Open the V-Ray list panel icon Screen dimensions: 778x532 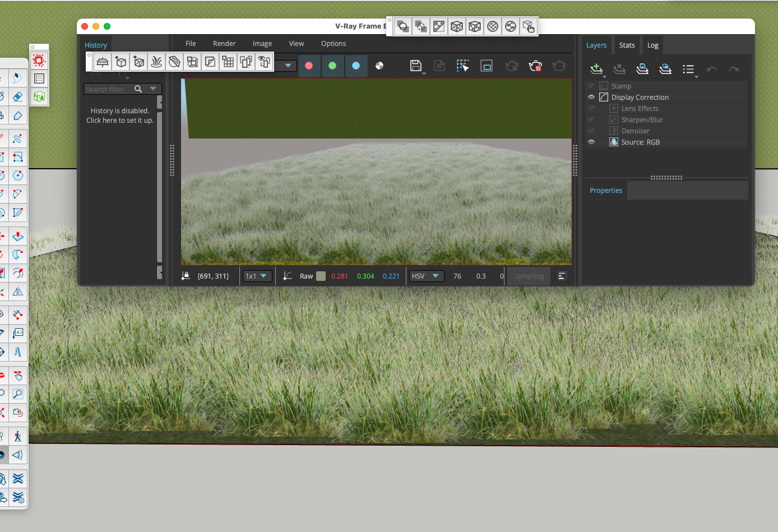(39, 78)
